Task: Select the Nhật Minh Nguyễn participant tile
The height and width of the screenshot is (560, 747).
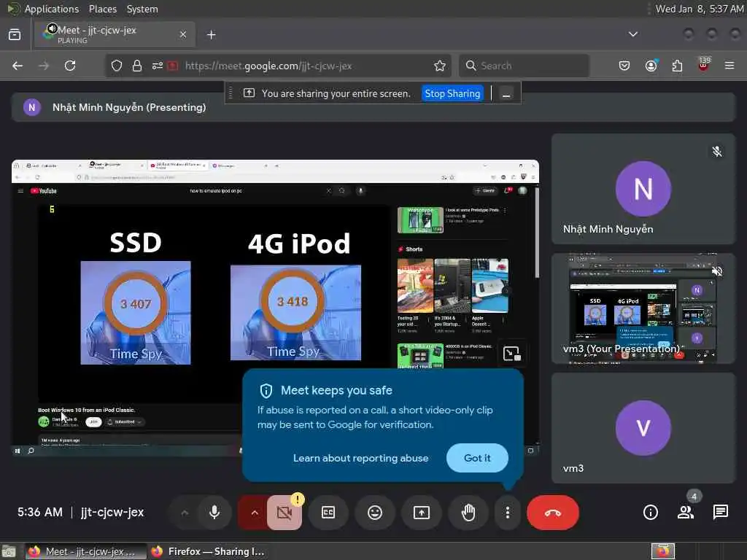Action: coord(643,189)
